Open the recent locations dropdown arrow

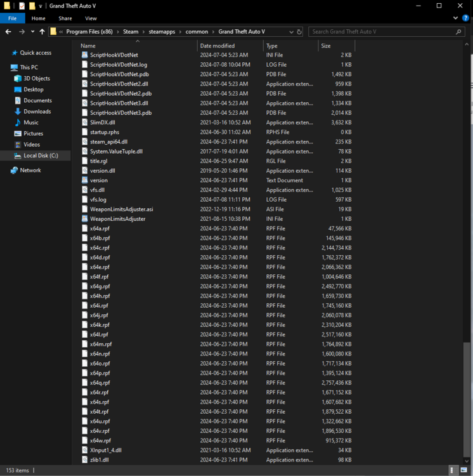click(x=32, y=32)
